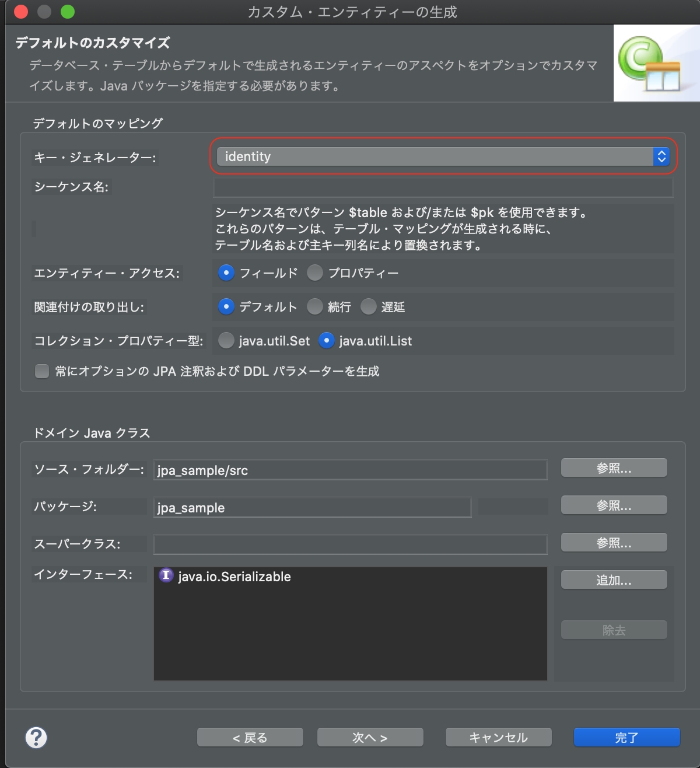Select 遅延 for 関連付けの取り出し
The width and height of the screenshot is (700, 768).
tap(369, 306)
